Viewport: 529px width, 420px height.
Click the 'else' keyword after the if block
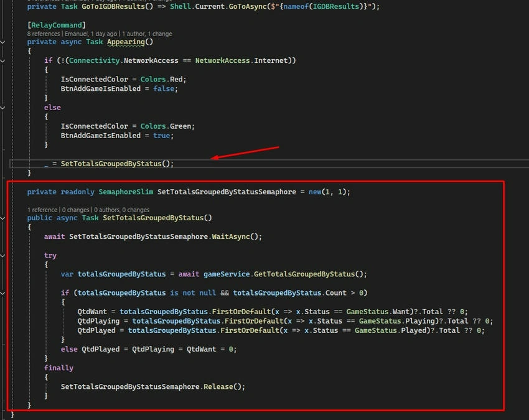[x=52, y=107]
